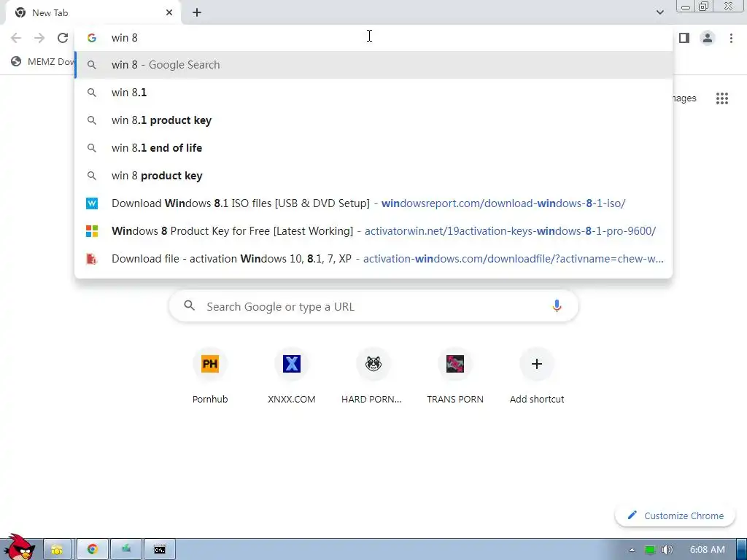Screen dimensions: 747x560
Task: Click the green network tray icon
Action: (650, 550)
